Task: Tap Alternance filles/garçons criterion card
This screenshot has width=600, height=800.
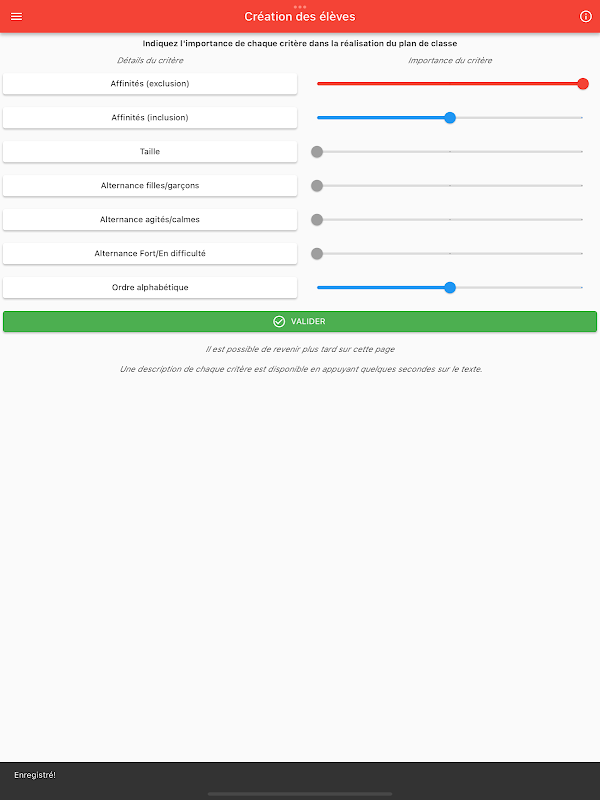Action: click(x=150, y=186)
